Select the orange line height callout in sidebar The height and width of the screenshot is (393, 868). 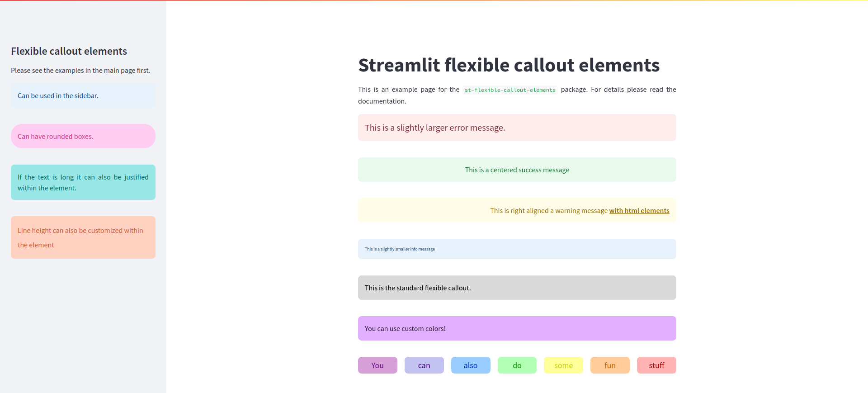click(83, 237)
